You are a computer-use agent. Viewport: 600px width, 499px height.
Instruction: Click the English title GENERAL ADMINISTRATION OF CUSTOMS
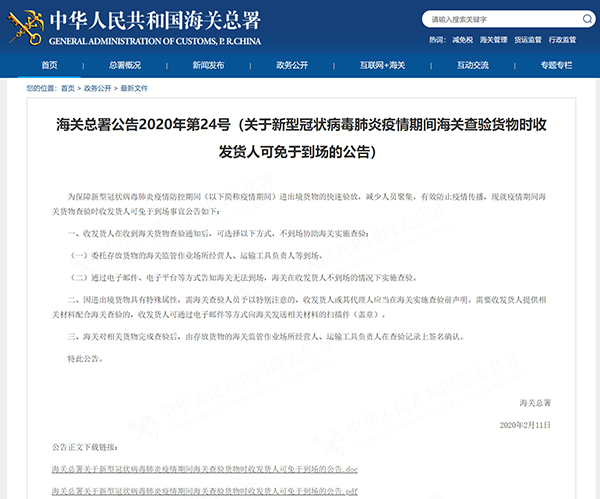pyautogui.click(x=155, y=41)
